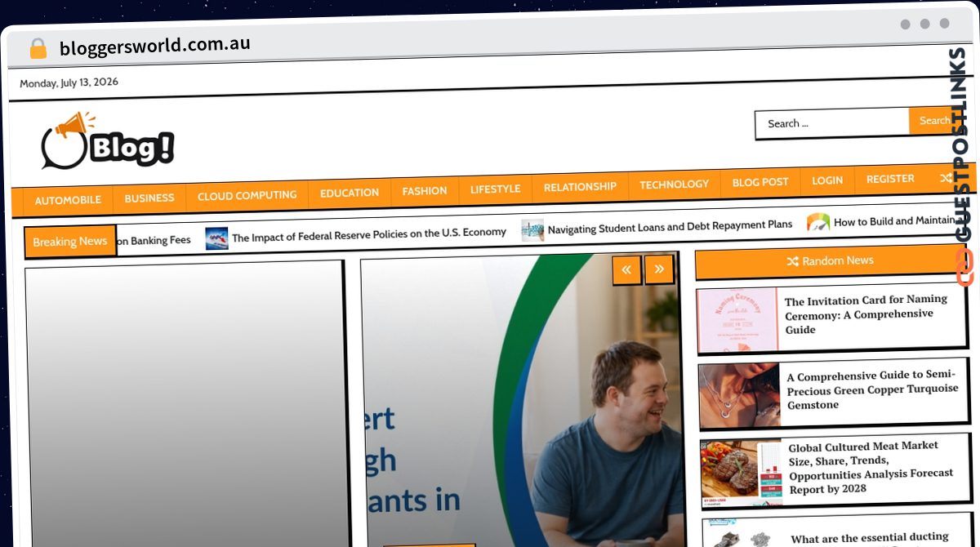Click the Student Loans ticker thumbnail
The height and width of the screenshot is (547, 980).
coord(532,230)
